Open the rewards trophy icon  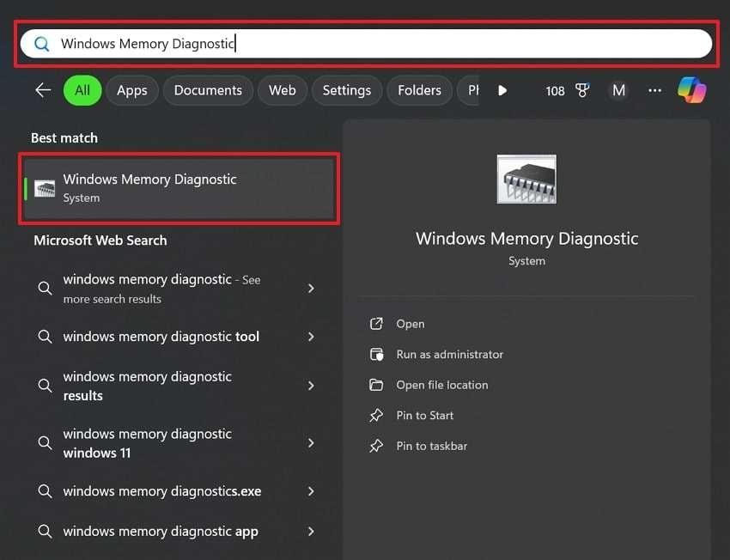point(582,90)
